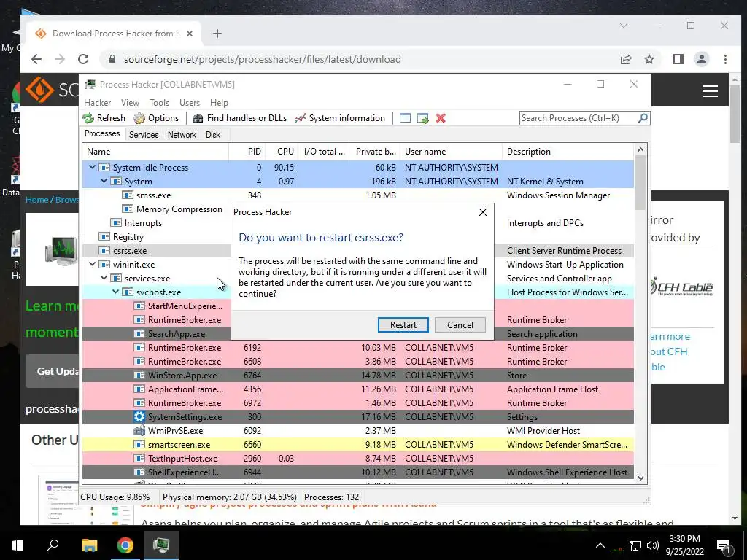Open the Users menu
747x560 pixels.
(x=190, y=102)
